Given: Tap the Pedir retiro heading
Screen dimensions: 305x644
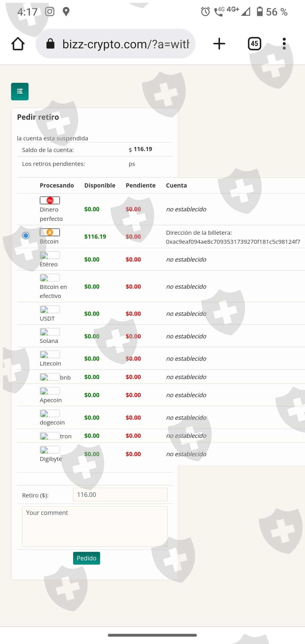Looking at the screenshot, I should point(38,117).
